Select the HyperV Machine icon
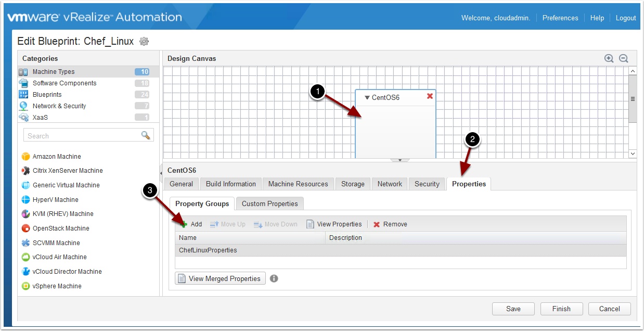Screen dimensions: 644x331 25,199
